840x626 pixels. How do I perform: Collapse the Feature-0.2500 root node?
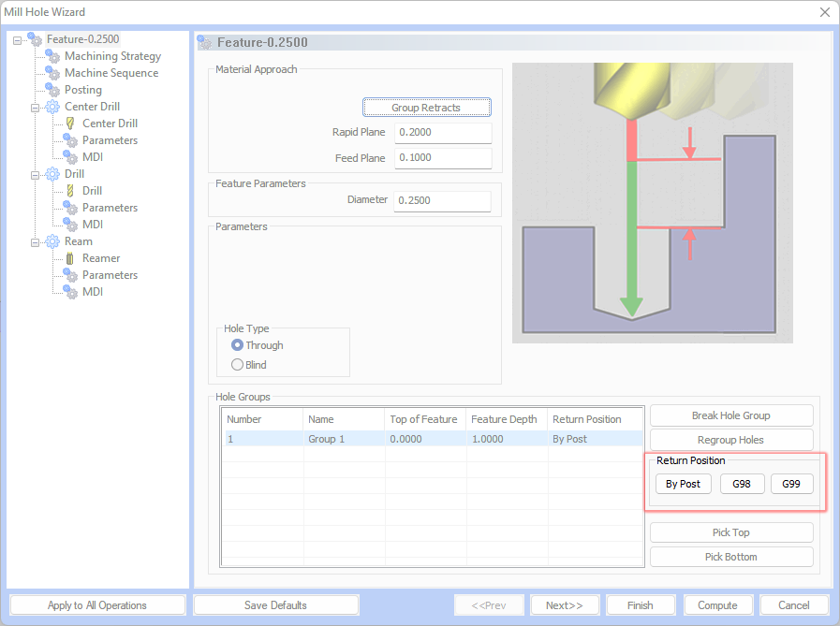click(17, 40)
